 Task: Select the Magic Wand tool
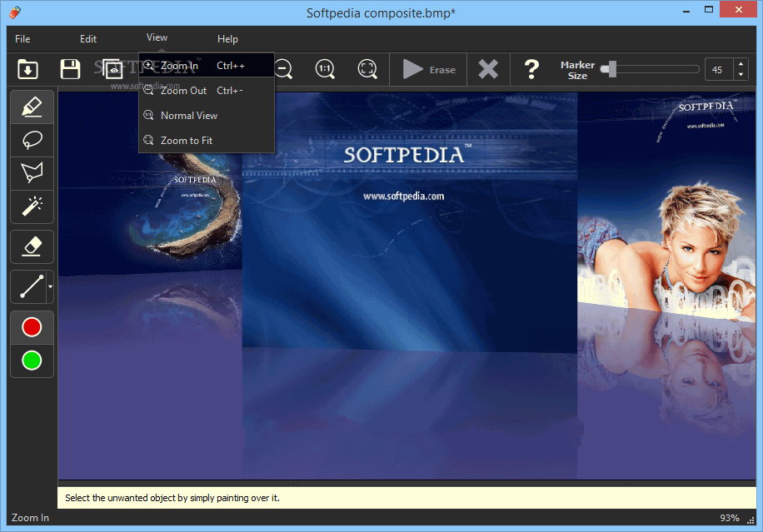(x=32, y=206)
